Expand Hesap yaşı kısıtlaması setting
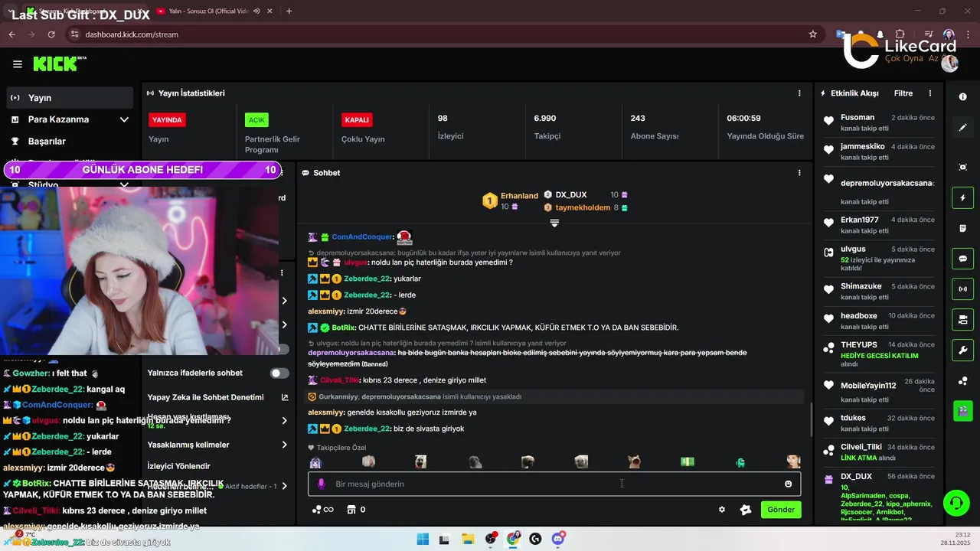The height and width of the screenshot is (551, 980). click(x=285, y=421)
